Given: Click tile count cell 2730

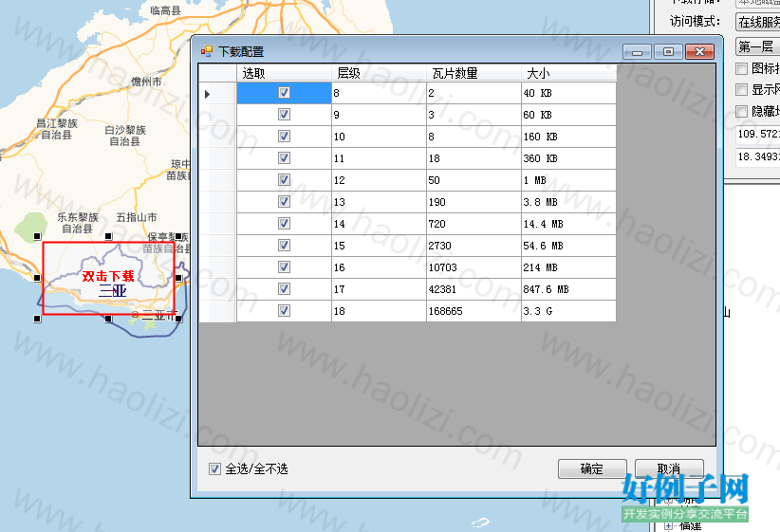Looking at the screenshot, I should 474,246.
